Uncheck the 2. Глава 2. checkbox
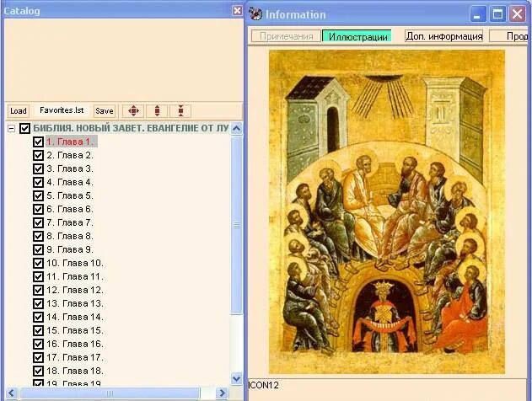532x401 pixels. pos(38,155)
